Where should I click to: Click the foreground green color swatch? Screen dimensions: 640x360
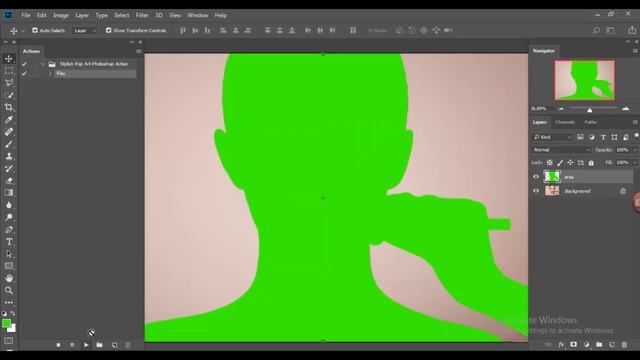pyautogui.click(x=6, y=324)
